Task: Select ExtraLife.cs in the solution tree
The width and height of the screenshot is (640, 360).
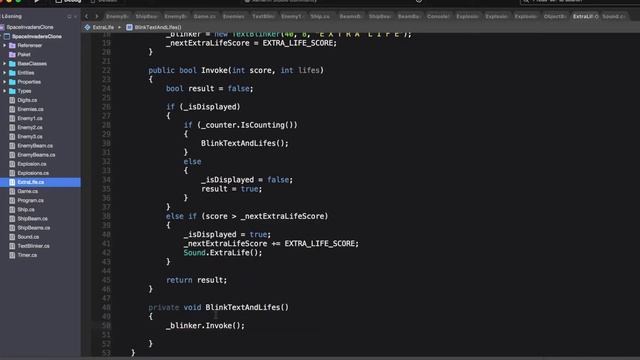Action: [x=40, y=182]
